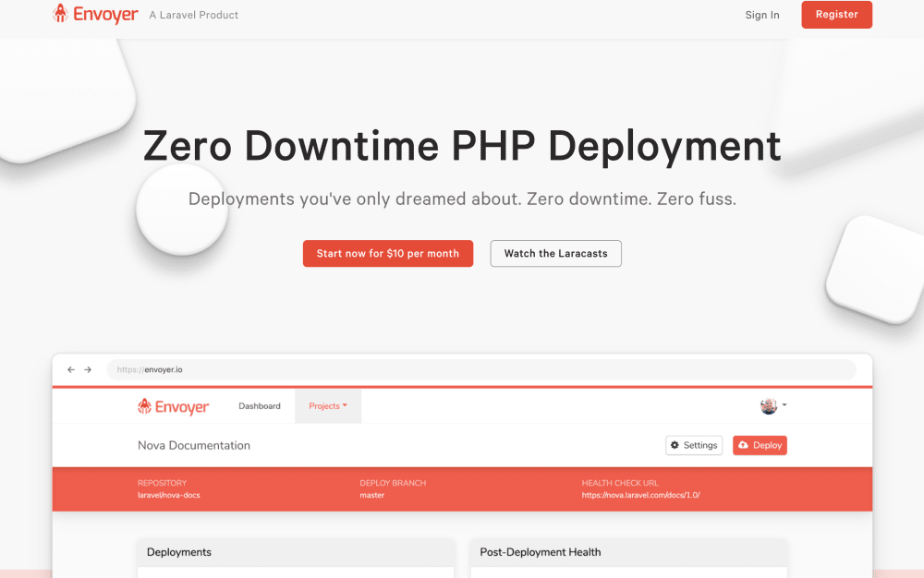
Task: Click the Envoyer logo inside dashboard preview
Action: pos(174,406)
